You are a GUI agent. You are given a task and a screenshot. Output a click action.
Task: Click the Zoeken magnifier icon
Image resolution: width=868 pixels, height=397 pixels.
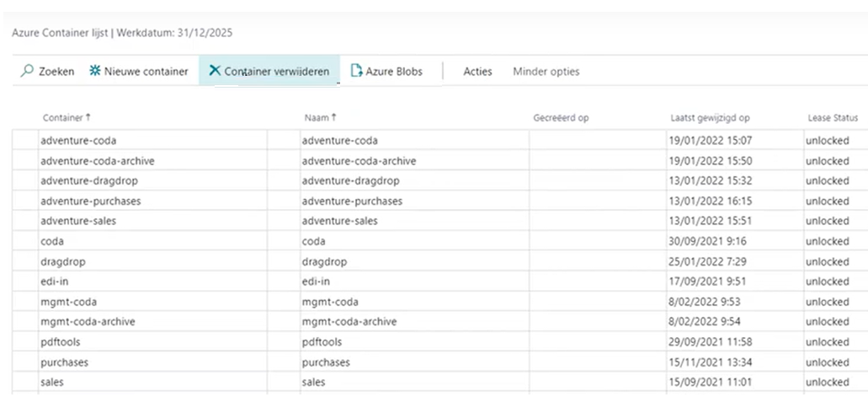(x=27, y=72)
